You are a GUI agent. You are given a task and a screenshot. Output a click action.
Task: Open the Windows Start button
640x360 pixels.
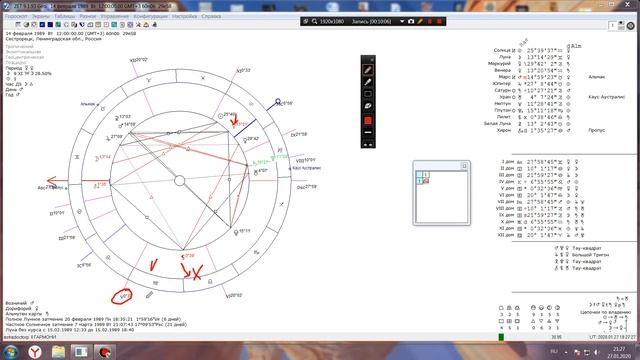pyautogui.click(x=11, y=352)
